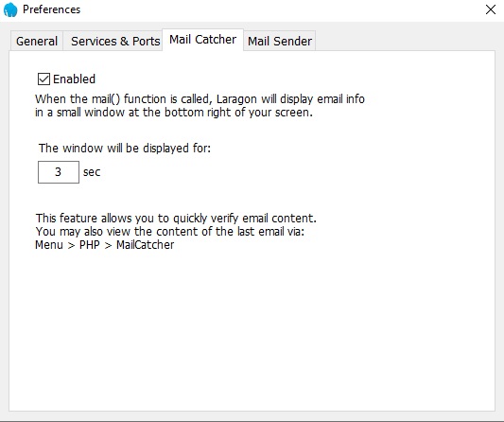Open the Services & Ports tab

coord(115,42)
